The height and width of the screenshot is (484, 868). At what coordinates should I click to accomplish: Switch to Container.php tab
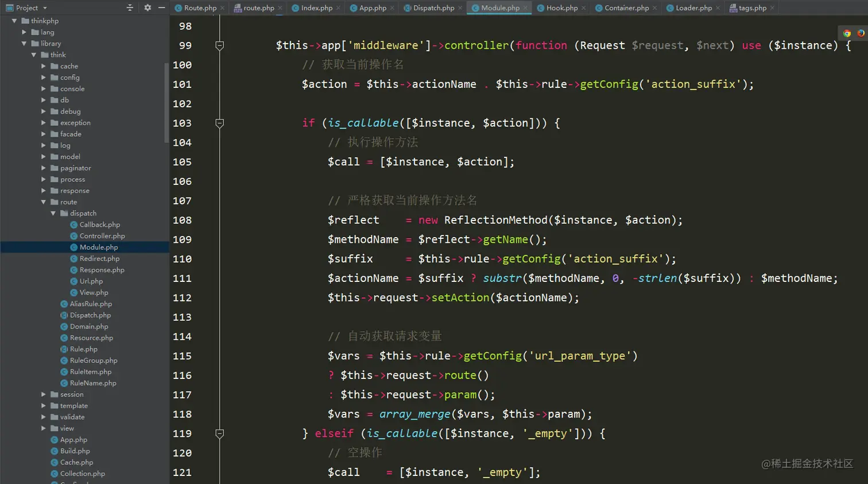(x=626, y=8)
